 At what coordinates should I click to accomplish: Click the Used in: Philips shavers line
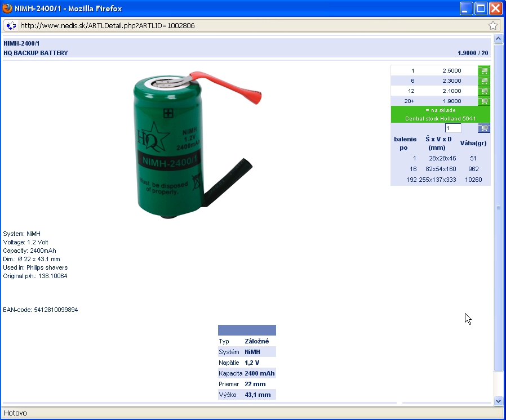click(x=35, y=267)
